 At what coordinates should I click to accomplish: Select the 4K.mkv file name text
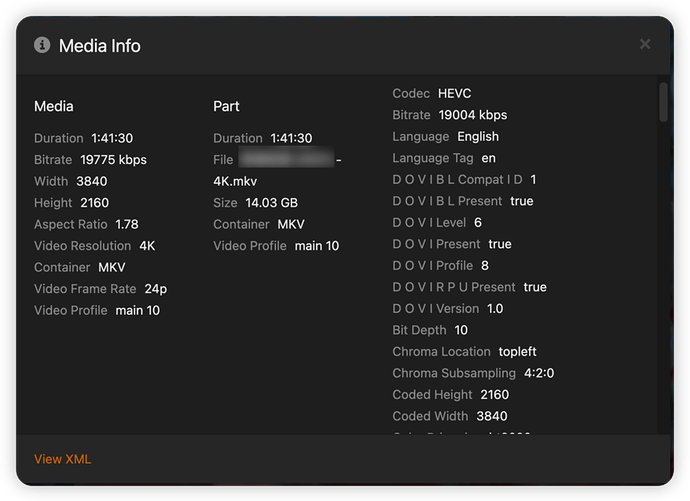(235, 181)
